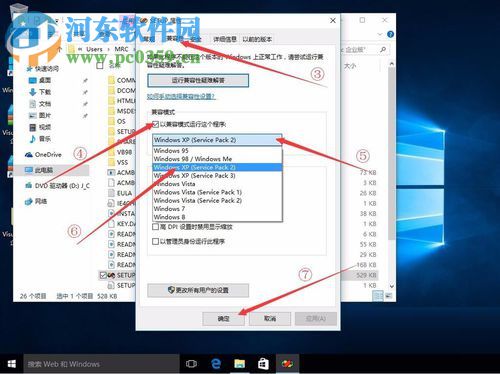Switch Explorer to large icons view
500x374 pixels.
(388, 295)
